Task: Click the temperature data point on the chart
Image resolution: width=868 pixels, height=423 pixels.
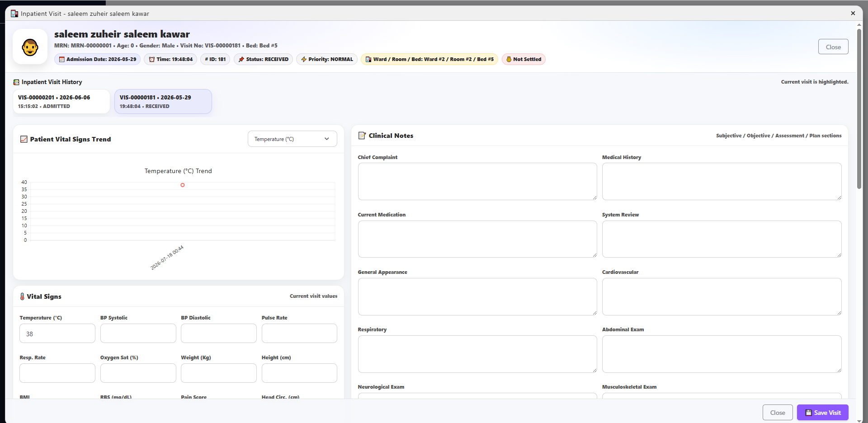Action: coord(183,185)
